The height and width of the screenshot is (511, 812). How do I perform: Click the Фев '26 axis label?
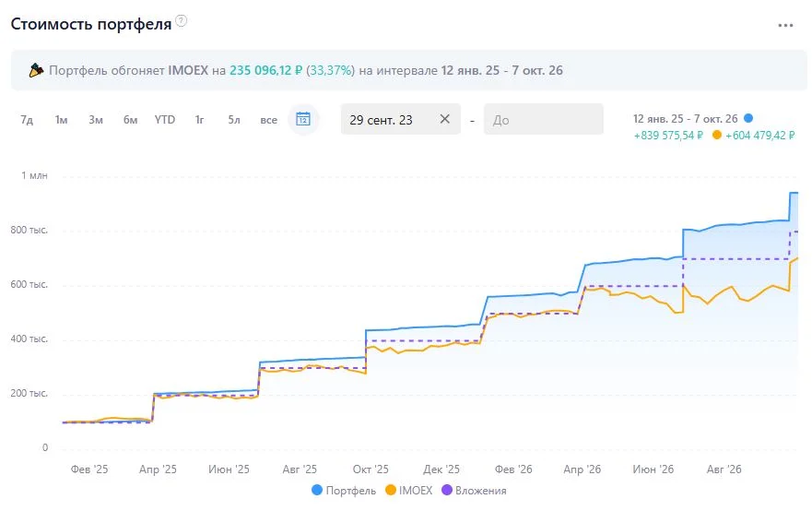[x=513, y=469]
